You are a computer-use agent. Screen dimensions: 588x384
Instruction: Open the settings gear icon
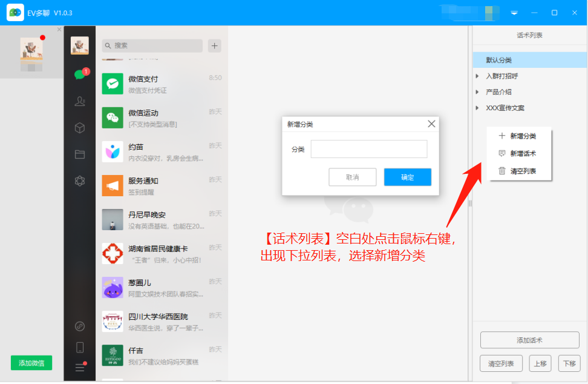[x=79, y=180]
